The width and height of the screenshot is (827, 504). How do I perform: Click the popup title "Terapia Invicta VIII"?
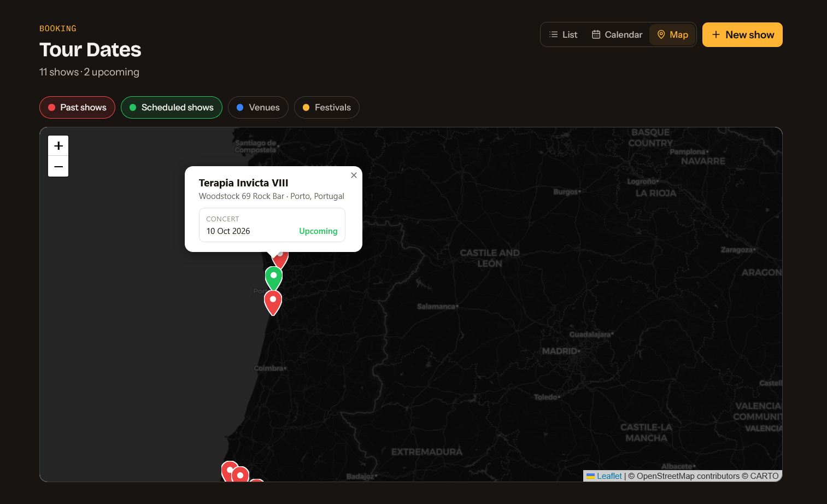pyautogui.click(x=243, y=183)
